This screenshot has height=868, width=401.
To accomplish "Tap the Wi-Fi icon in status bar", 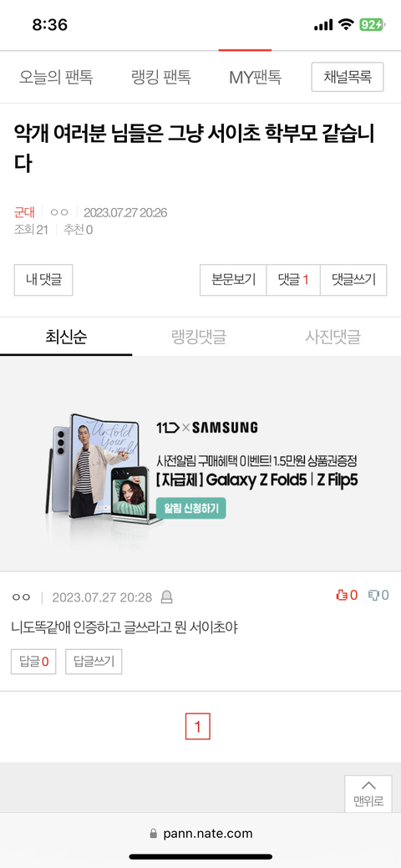I will [346, 24].
